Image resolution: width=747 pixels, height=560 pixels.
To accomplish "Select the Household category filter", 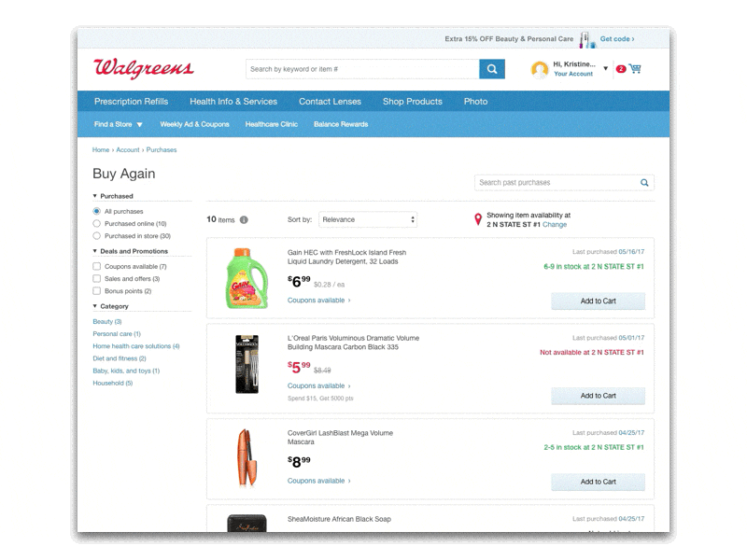I will (112, 383).
